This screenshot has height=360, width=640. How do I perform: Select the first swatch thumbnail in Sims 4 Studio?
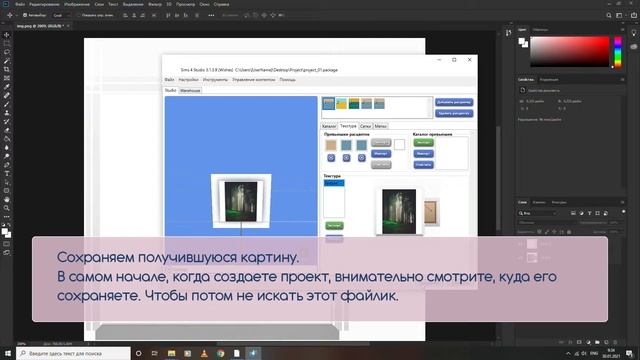coord(329,104)
